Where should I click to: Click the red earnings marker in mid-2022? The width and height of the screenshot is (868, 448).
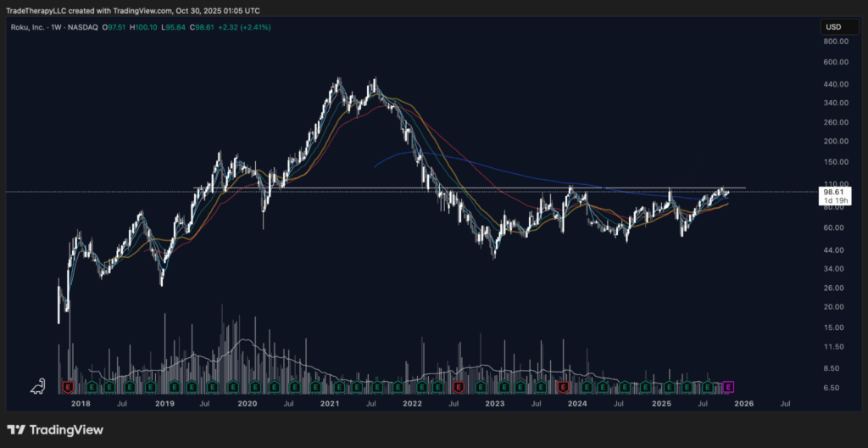point(458,387)
